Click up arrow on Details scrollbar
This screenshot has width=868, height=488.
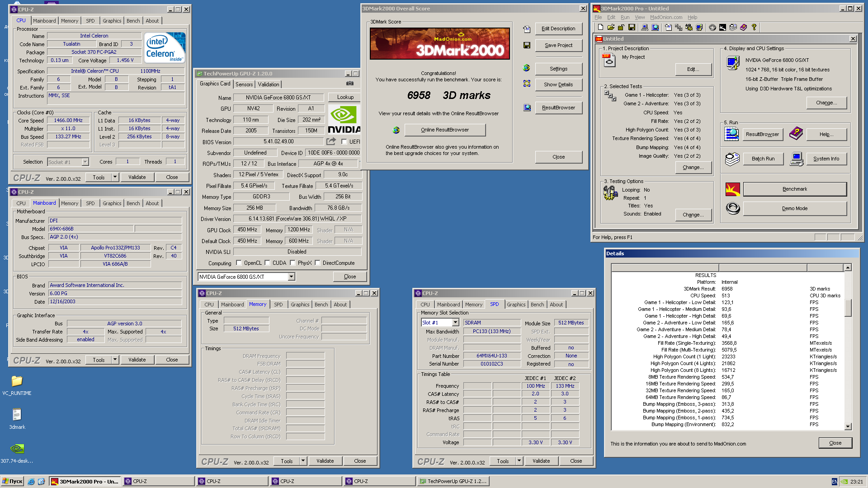(x=848, y=267)
